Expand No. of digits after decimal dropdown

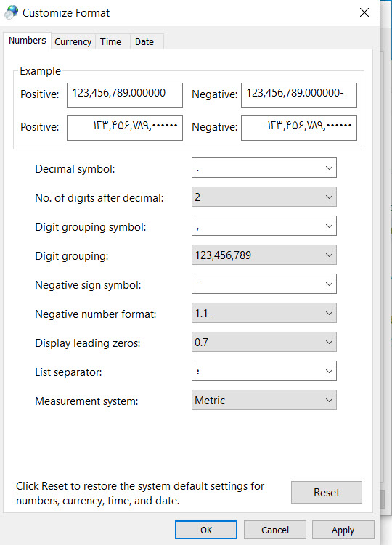(264, 197)
